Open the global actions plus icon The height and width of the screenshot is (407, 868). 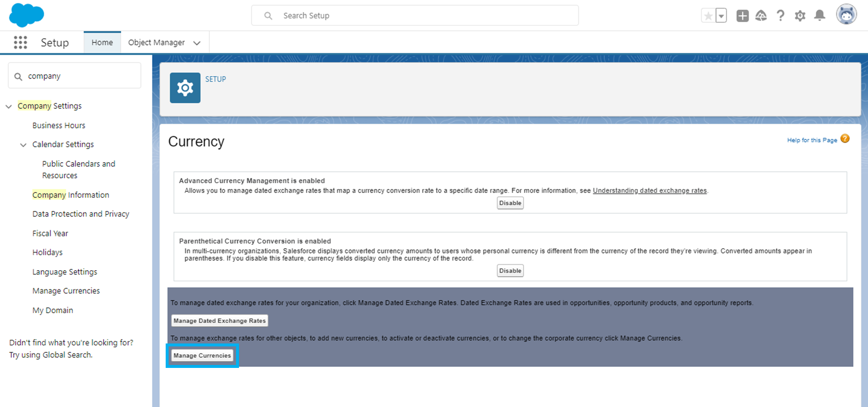[x=742, y=16]
